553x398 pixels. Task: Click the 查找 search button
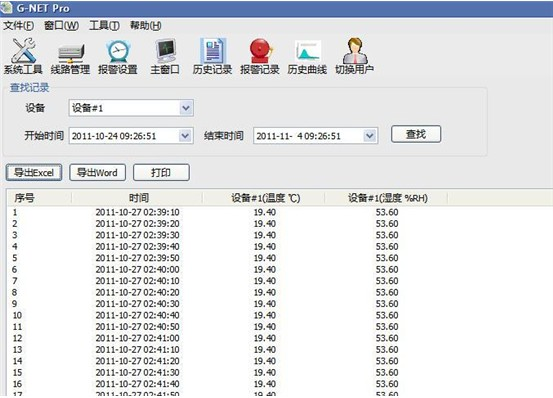416,134
